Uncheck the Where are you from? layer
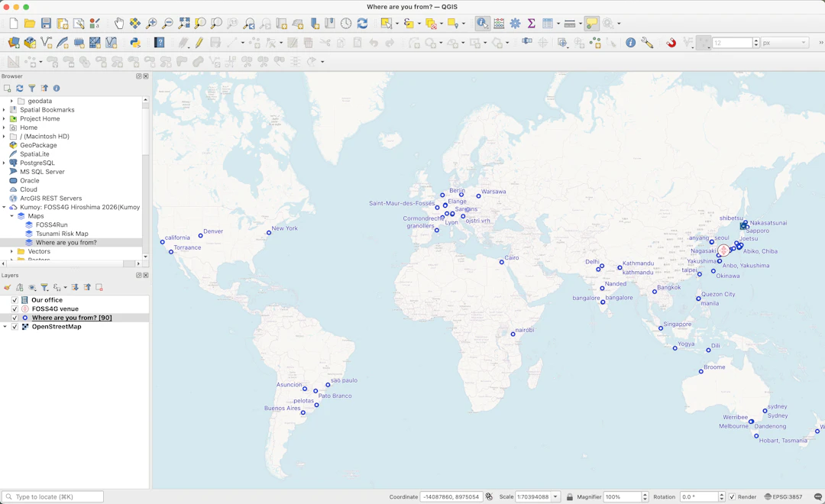The width and height of the screenshot is (825, 504). 15,318
